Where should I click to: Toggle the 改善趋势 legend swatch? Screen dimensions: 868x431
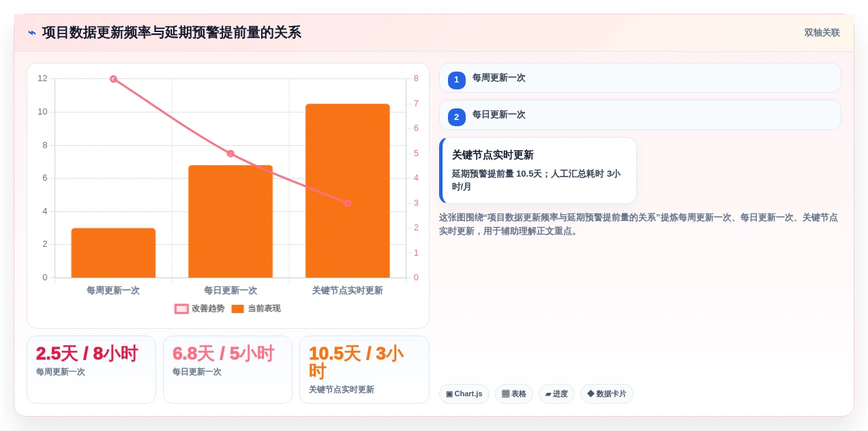[181, 309]
